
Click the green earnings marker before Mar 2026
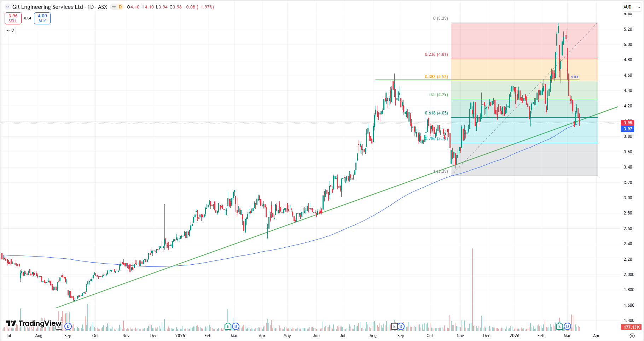pyautogui.click(x=559, y=326)
